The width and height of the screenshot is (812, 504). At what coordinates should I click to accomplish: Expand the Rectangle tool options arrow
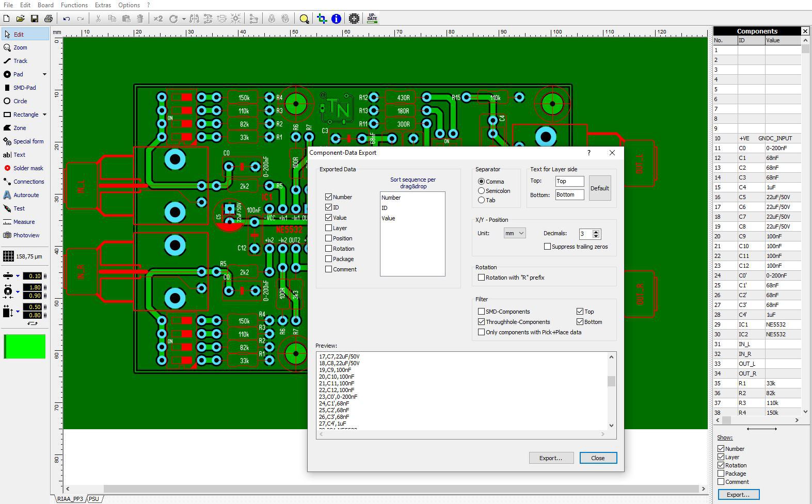pyautogui.click(x=44, y=115)
